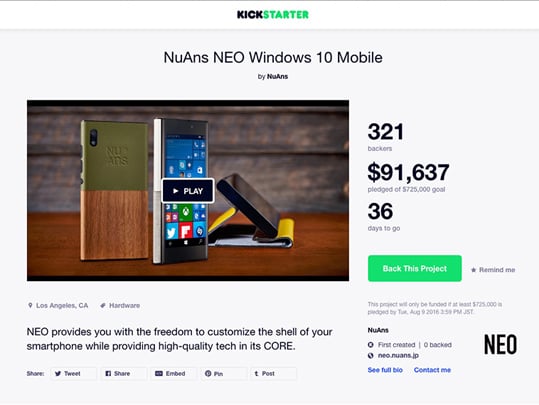This screenshot has height=405, width=539.
Task: Open the See full bio link
Action: coord(385,370)
